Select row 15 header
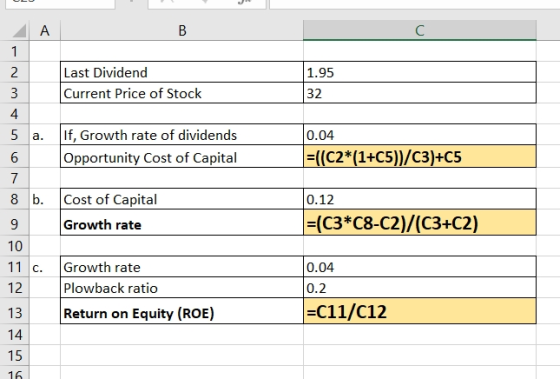Viewport: 560px width, 379px height. 14,355
